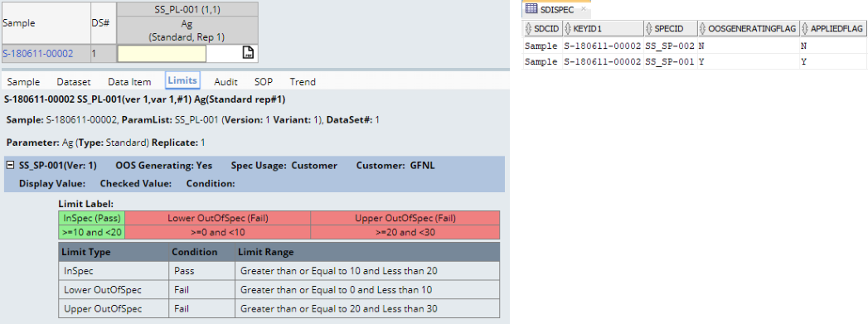The width and height of the screenshot is (868, 324).
Task: Click the Limit Type column header
Action: [114, 252]
